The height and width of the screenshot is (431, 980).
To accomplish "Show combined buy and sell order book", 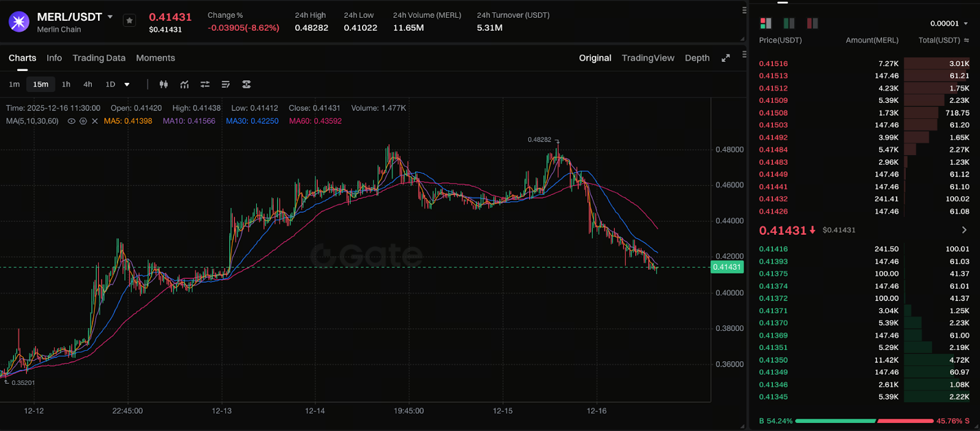I will [766, 23].
